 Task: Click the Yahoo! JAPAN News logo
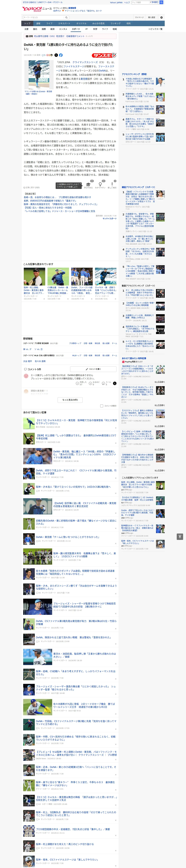tap(37, 9)
